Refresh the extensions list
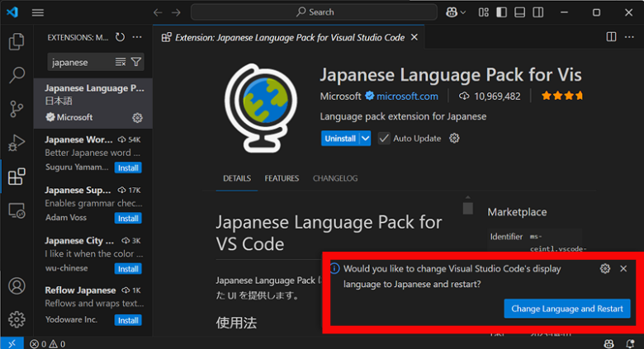 [x=120, y=37]
